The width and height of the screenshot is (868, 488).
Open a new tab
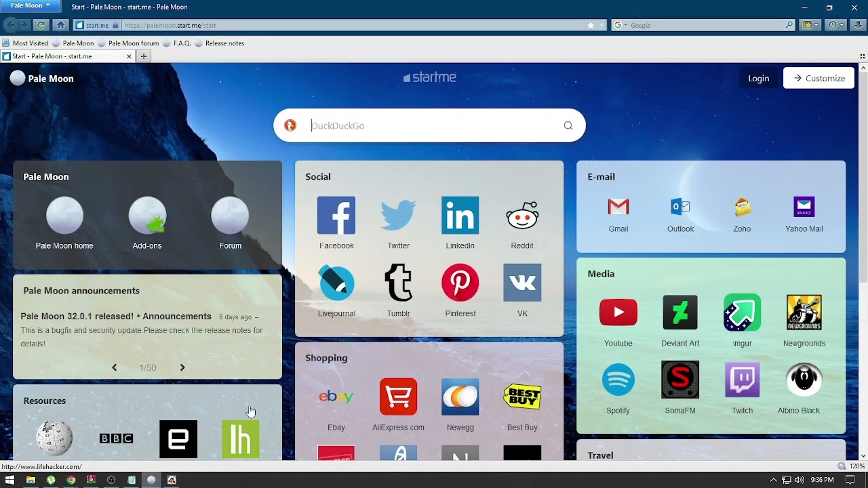pyautogui.click(x=143, y=56)
